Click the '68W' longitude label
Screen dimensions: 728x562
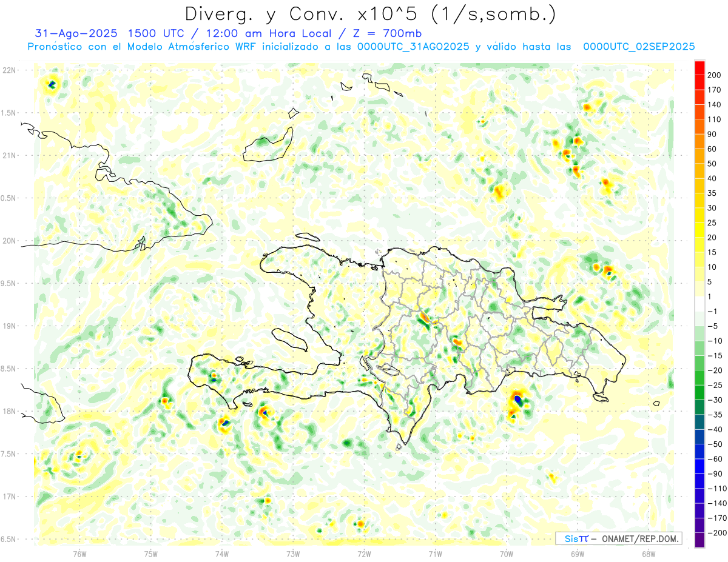click(x=649, y=554)
